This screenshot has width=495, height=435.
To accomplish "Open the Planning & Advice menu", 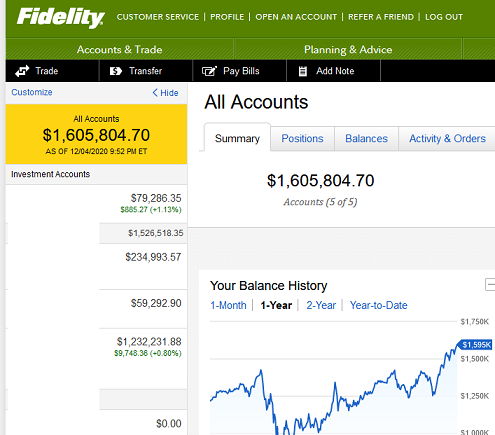I will pyautogui.click(x=348, y=50).
